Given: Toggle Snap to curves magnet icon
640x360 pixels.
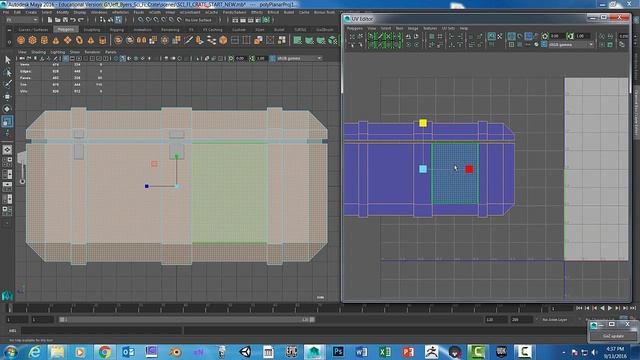Looking at the screenshot, I should tap(148, 20).
